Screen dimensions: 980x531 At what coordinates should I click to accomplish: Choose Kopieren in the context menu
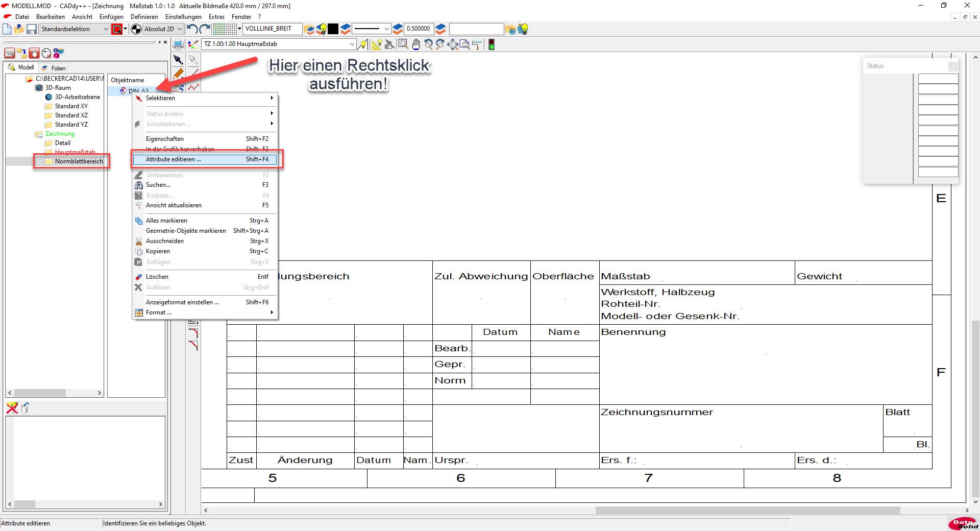(205, 251)
